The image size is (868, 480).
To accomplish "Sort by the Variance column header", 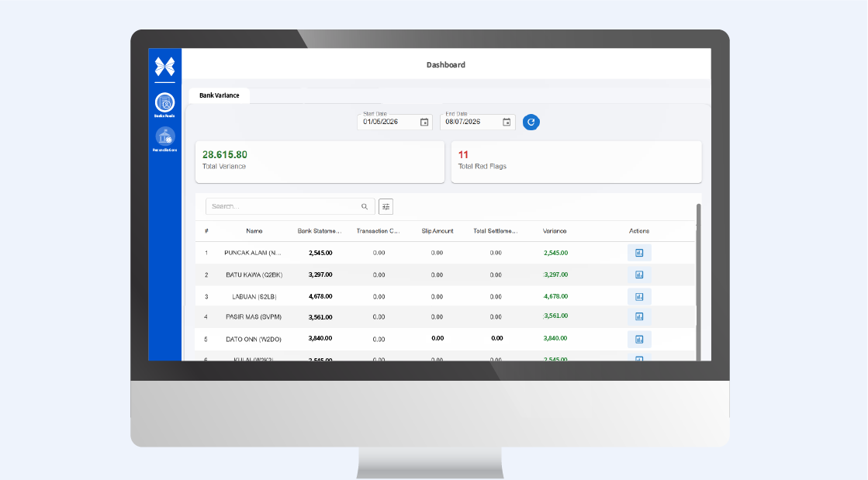I will 555,231.
